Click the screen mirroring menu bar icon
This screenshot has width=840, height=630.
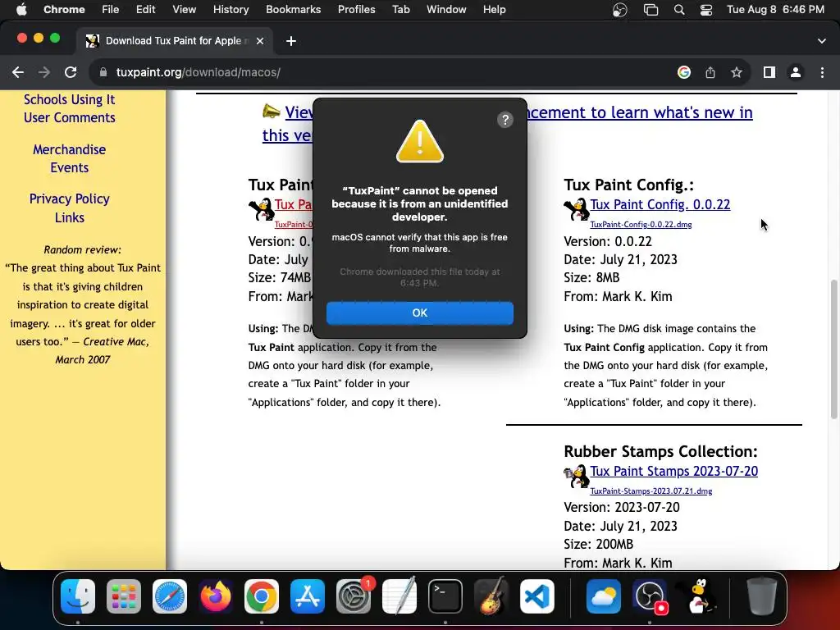click(651, 10)
